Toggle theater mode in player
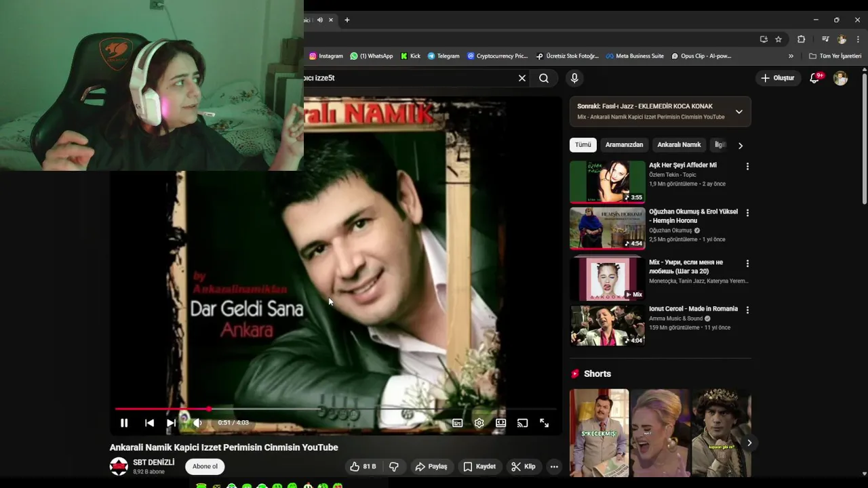 coord(500,423)
